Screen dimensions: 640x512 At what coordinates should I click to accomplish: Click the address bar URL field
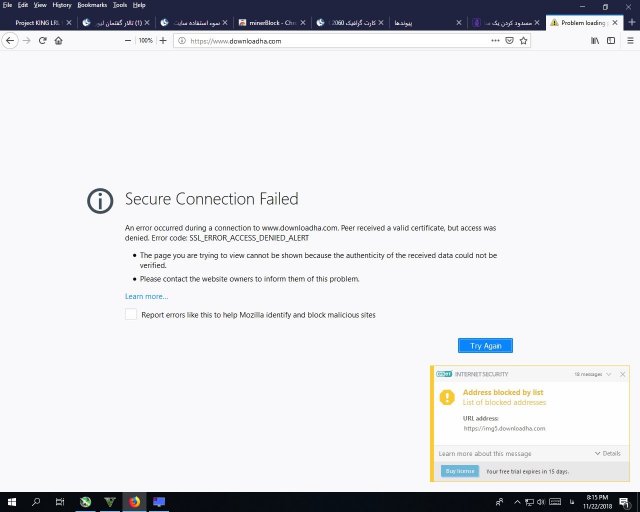pos(330,40)
